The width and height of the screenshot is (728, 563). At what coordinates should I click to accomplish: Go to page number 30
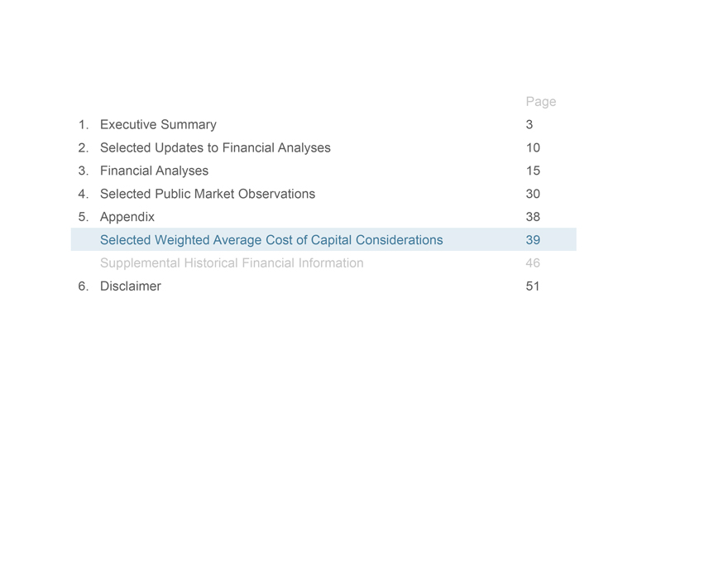click(x=533, y=195)
